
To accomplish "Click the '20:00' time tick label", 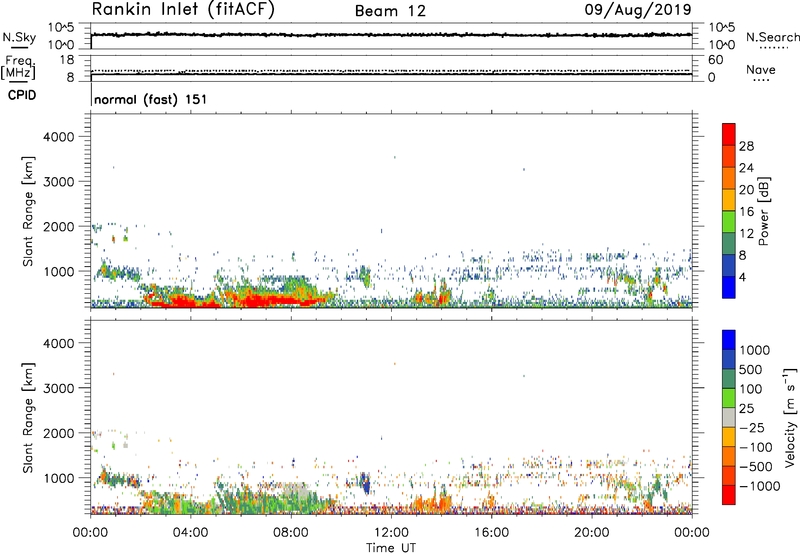I will coord(592,533).
